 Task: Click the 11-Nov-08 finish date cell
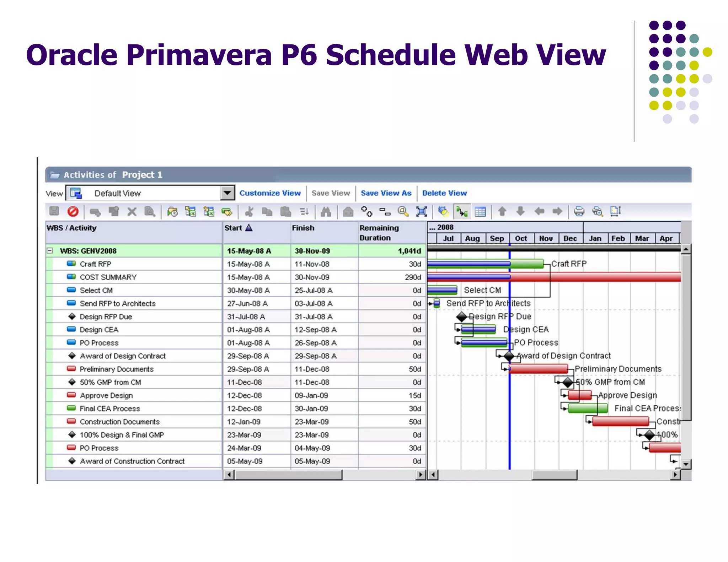pyautogui.click(x=324, y=264)
